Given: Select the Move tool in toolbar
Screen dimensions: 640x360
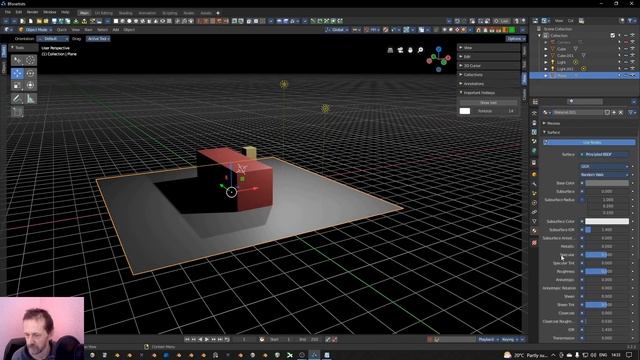Looking at the screenshot, I should pyautogui.click(x=17, y=73).
